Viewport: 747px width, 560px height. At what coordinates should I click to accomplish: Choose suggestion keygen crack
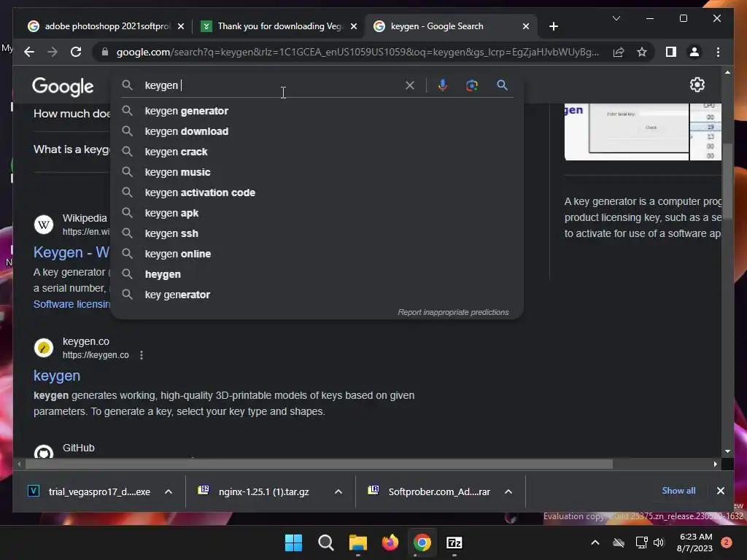click(317, 152)
